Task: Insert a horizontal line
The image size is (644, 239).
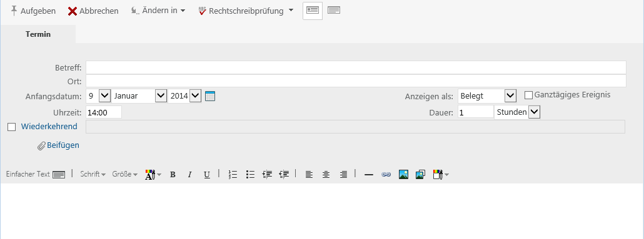Action: 369,175
